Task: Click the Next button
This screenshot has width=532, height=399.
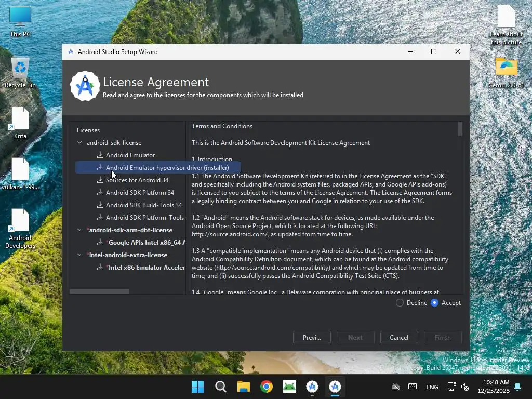Action: 355,338
